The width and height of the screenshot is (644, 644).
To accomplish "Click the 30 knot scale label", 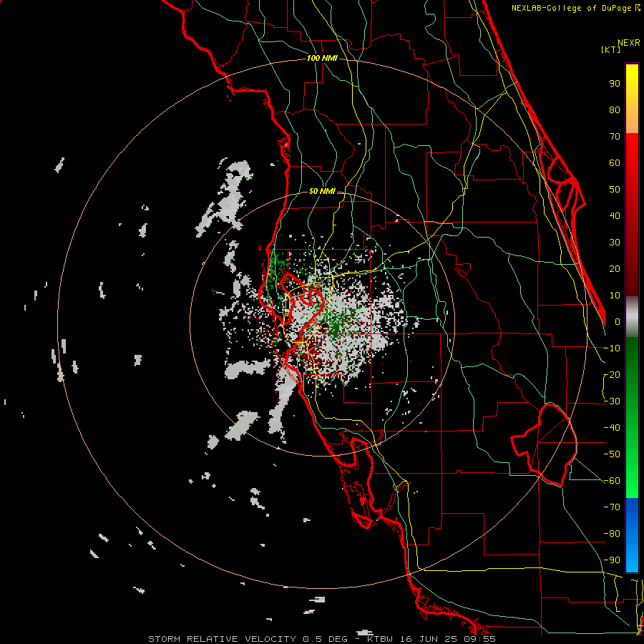I will [615, 243].
